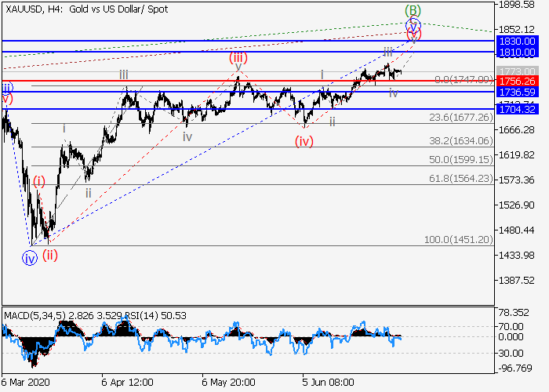Select the 5 Jun 08:00 date marker
This screenshot has height=392, width=549.
pos(328,383)
